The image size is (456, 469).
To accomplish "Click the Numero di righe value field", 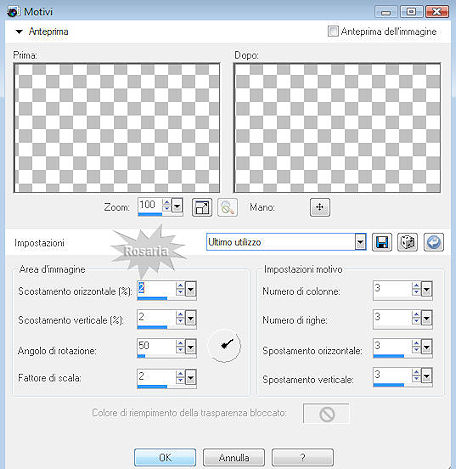I will pos(392,318).
